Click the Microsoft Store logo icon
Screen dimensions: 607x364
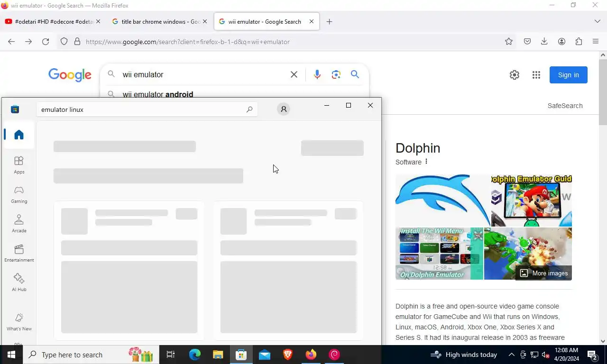point(15,109)
